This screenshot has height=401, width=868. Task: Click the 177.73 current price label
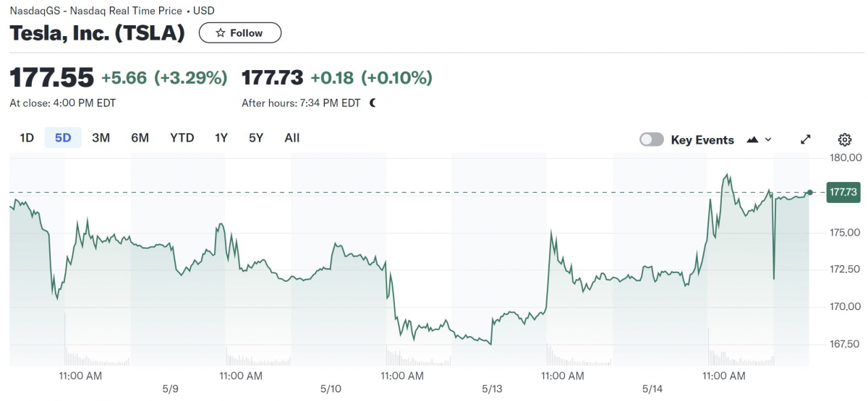(843, 192)
